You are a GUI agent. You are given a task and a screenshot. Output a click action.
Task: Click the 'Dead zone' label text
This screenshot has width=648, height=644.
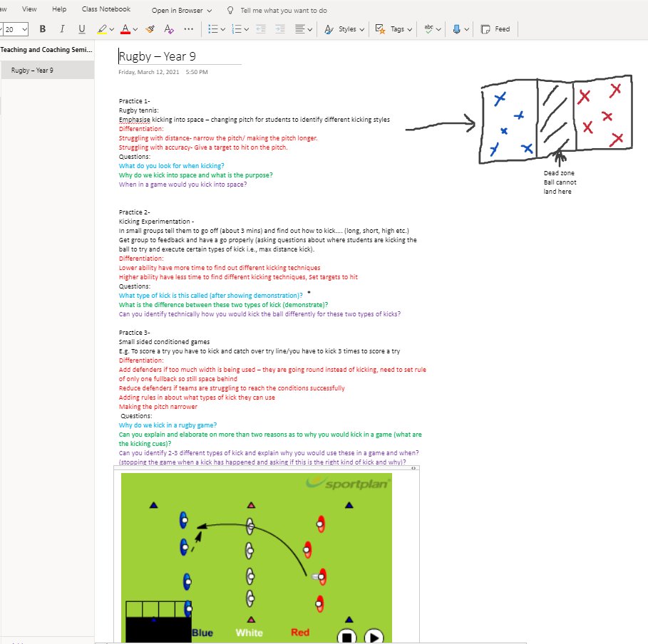(559, 173)
